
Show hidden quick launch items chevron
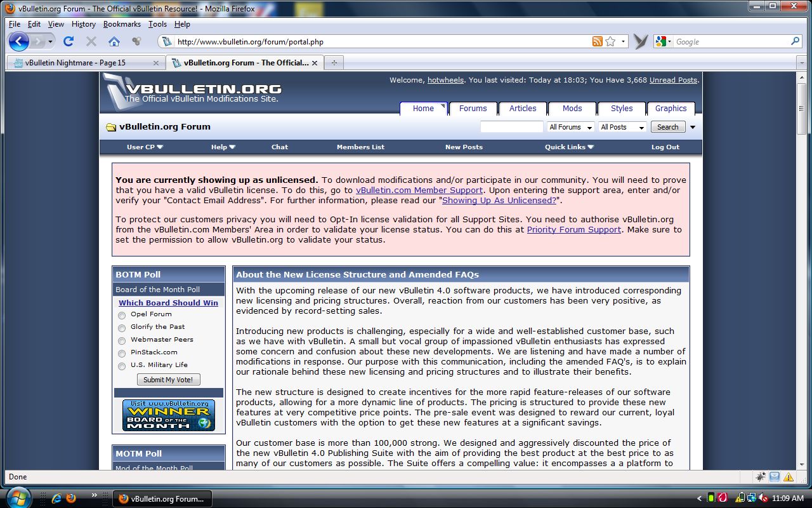95,495
